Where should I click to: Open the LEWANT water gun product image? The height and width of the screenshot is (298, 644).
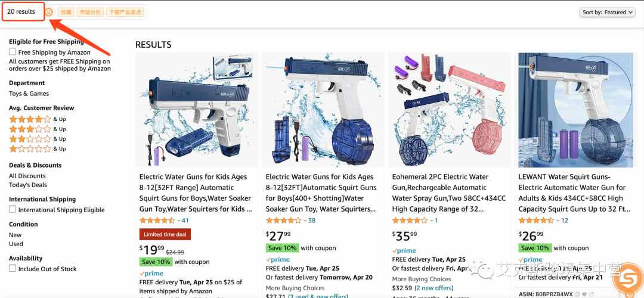pyautogui.click(x=575, y=110)
